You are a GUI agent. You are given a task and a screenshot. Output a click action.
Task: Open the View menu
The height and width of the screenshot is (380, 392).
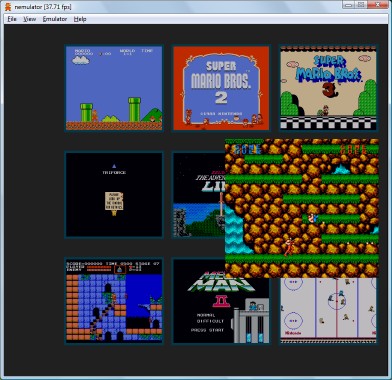click(29, 19)
